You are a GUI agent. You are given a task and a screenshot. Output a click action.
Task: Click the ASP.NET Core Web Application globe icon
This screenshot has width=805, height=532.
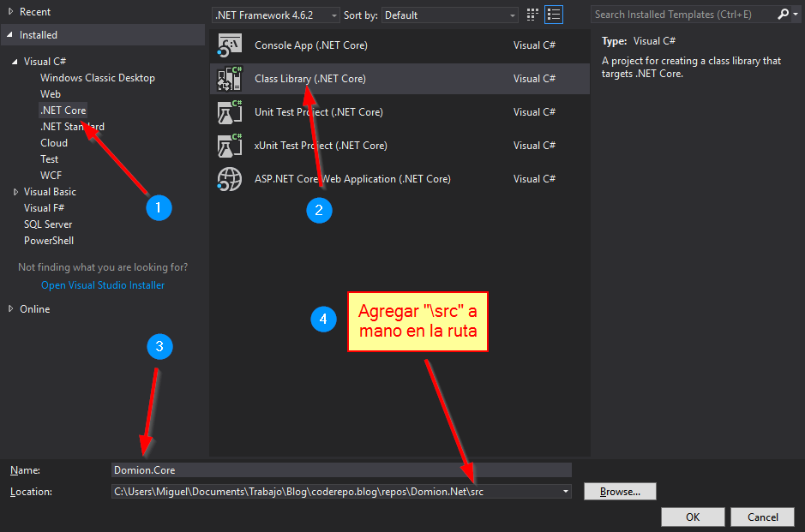coord(229,179)
